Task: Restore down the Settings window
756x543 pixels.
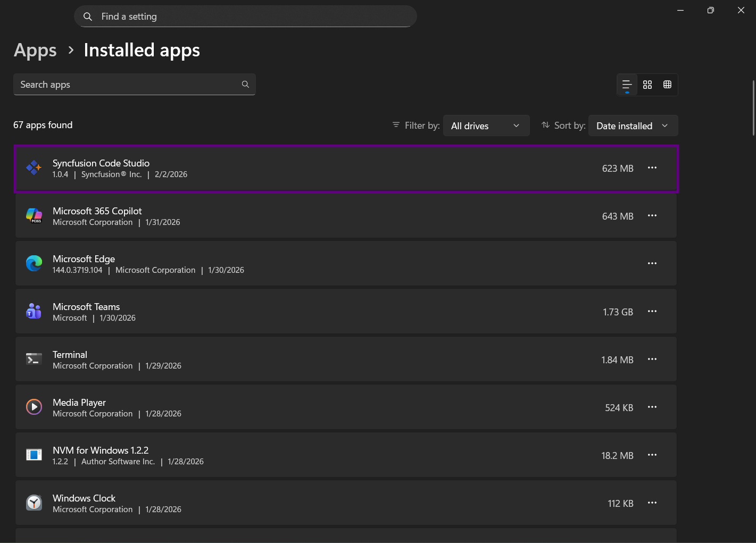Action: (711, 10)
